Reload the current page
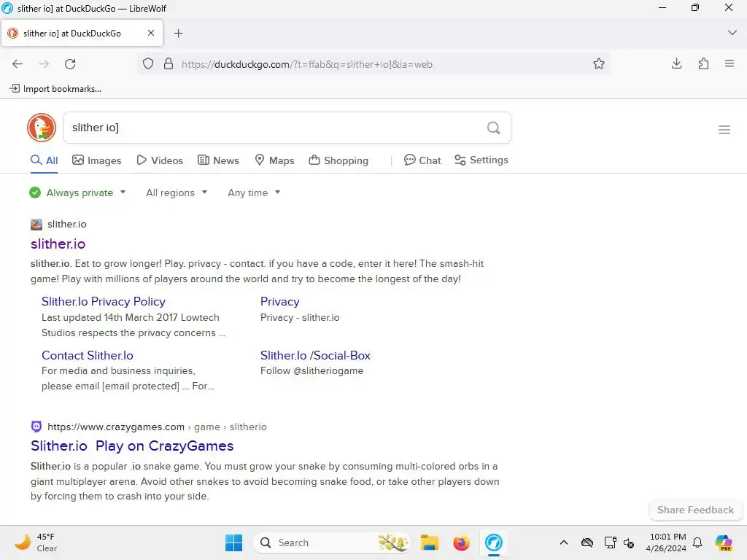This screenshot has width=747, height=560. pos(70,64)
